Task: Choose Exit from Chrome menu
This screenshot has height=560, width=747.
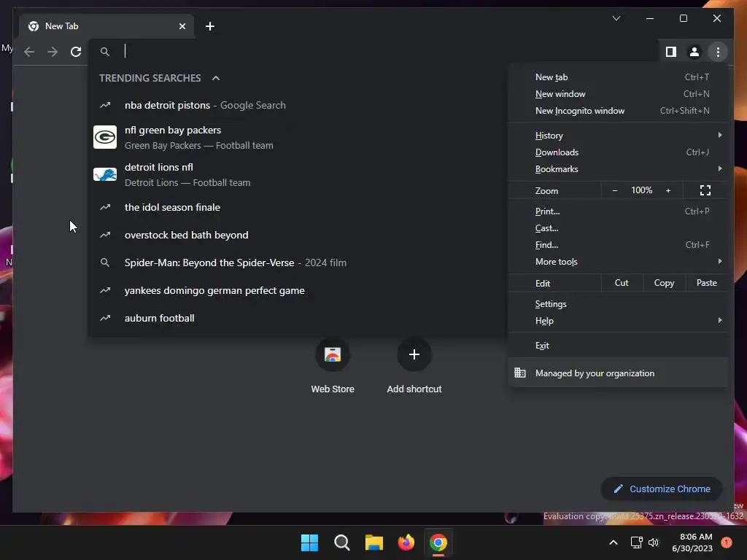Action: click(x=618, y=346)
